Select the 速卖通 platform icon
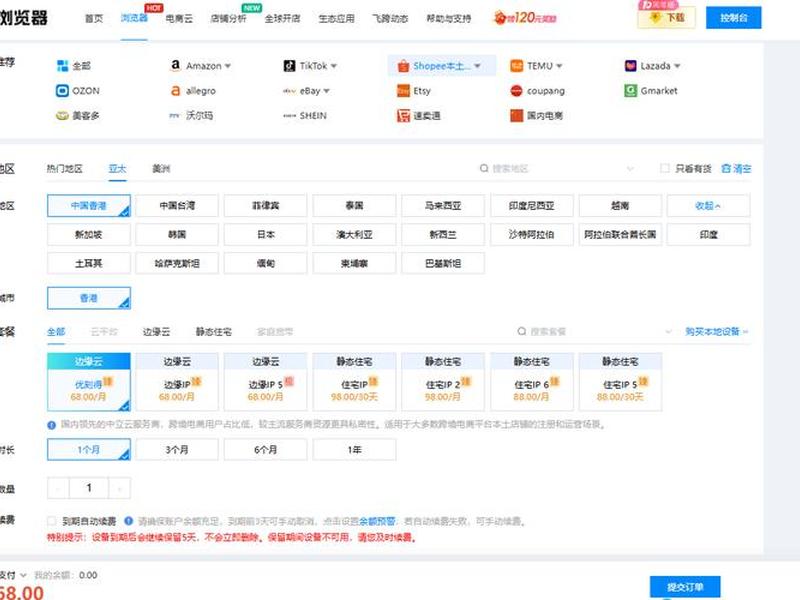The image size is (800, 600). tap(403, 116)
